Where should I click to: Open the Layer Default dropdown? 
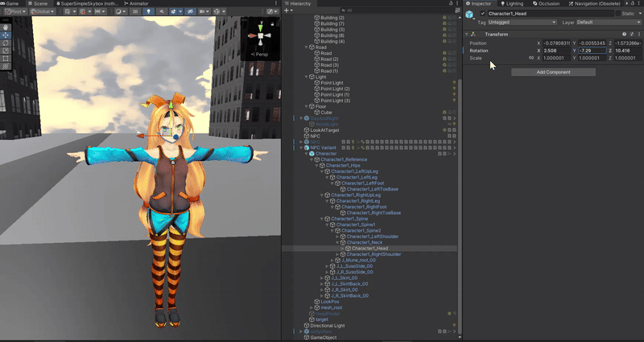609,23
